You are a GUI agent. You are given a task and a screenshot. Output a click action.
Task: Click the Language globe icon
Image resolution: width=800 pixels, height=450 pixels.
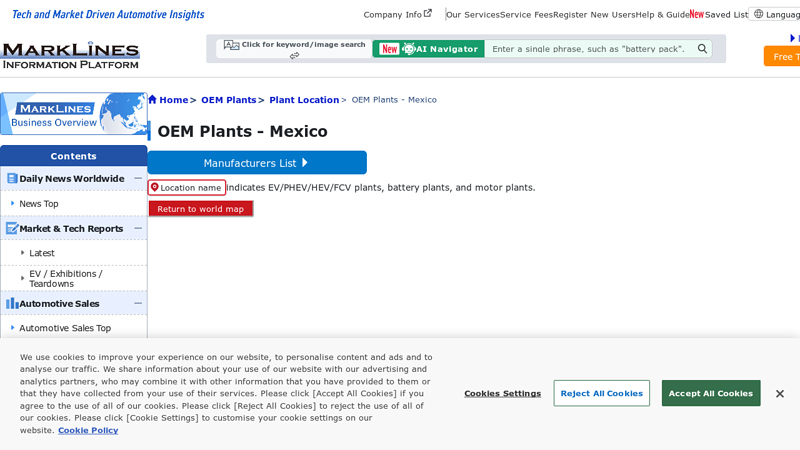pyautogui.click(x=759, y=14)
